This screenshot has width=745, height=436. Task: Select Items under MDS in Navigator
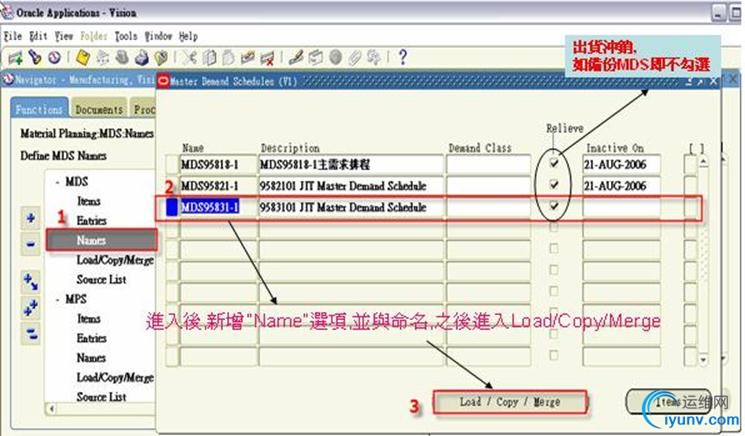tap(88, 201)
